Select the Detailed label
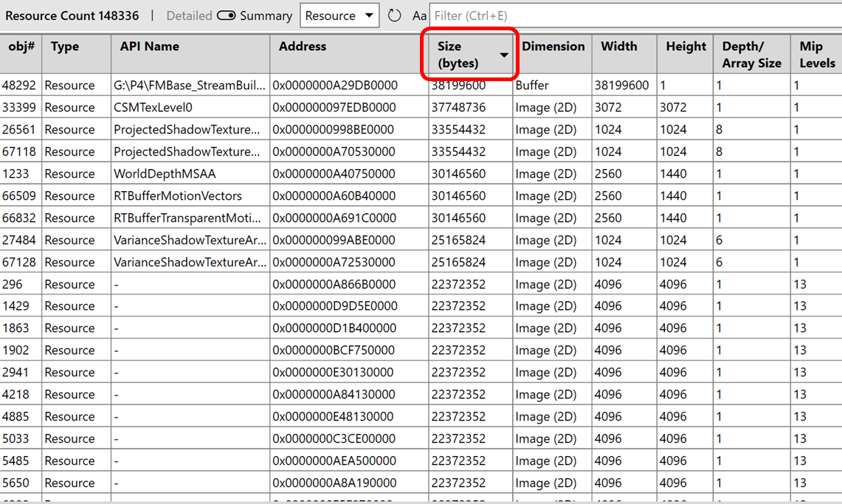842x504 pixels. [x=189, y=16]
